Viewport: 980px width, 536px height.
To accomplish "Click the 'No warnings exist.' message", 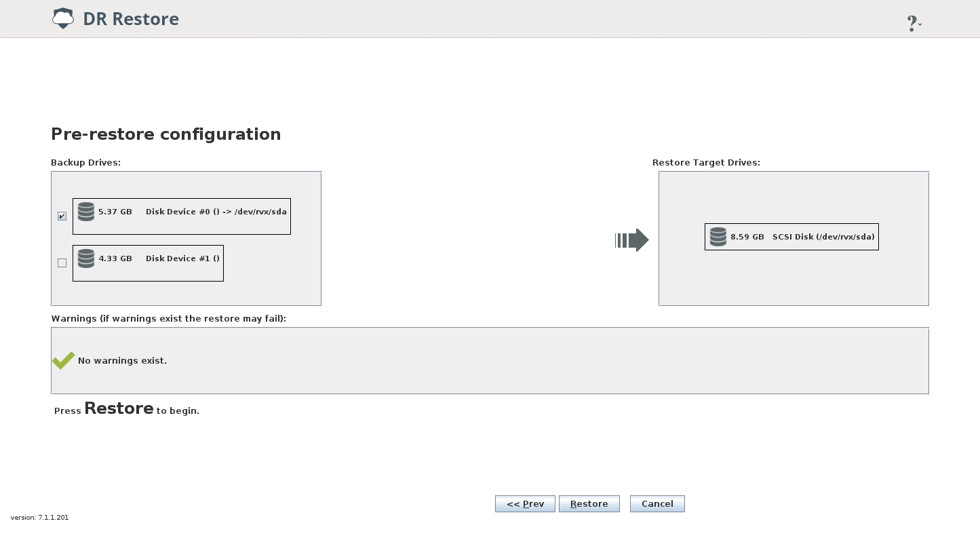I will click(122, 360).
